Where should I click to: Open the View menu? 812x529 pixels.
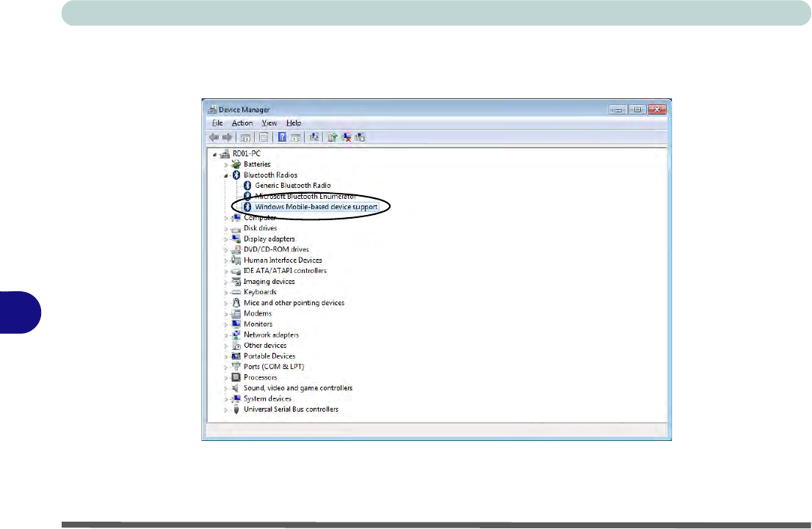(x=269, y=123)
